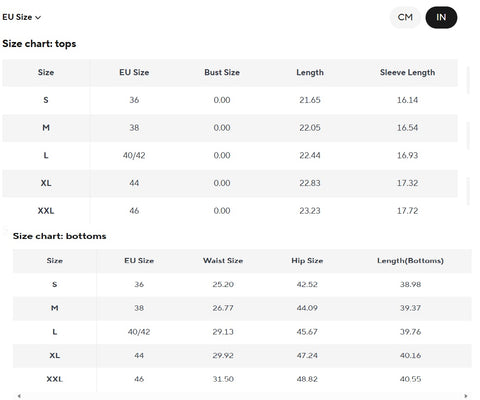Click waist size value 25.20

pyautogui.click(x=223, y=284)
